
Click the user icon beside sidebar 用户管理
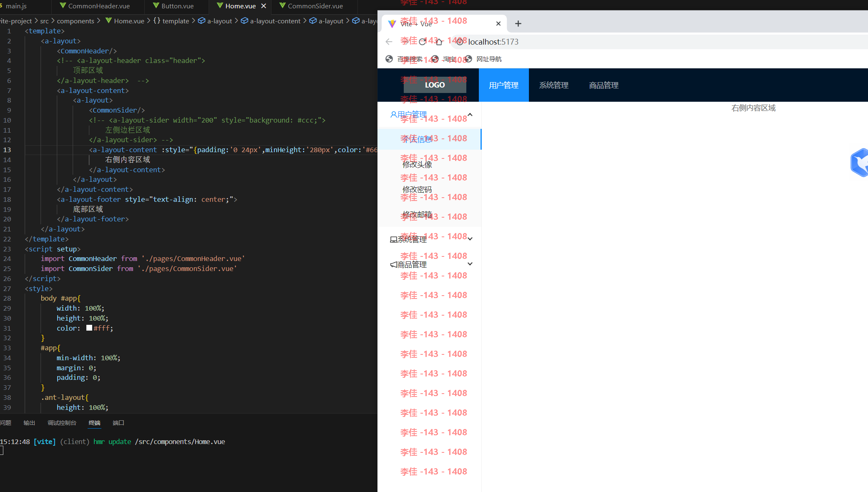pyautogui.click(x=393, y=114)
